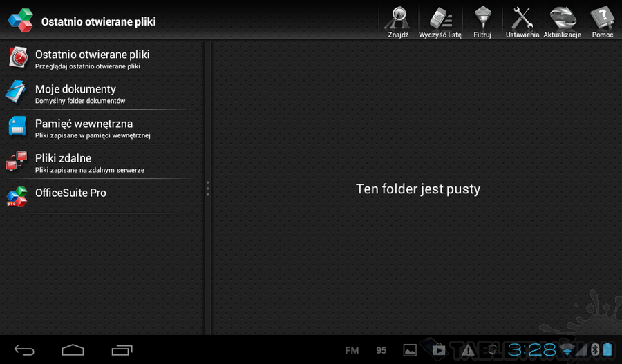Open Ustawienia settings tools icon
Screen dimensions: 622x364
[522, 21]
